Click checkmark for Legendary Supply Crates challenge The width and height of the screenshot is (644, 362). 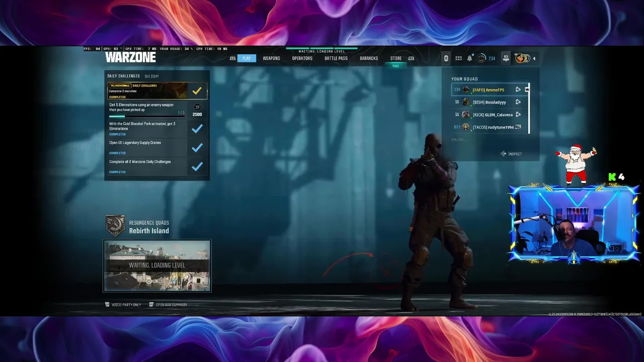pyautogui.click(x=197, y=147)
